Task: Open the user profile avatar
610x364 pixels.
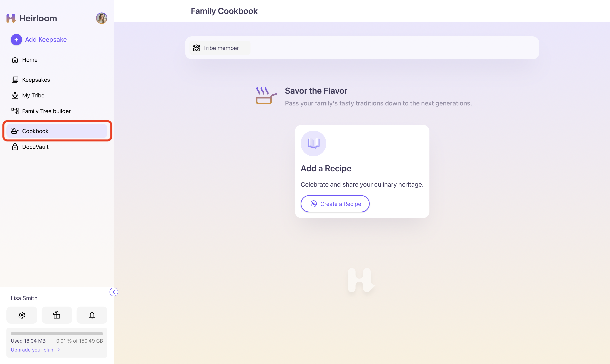Action: point(102,18)
